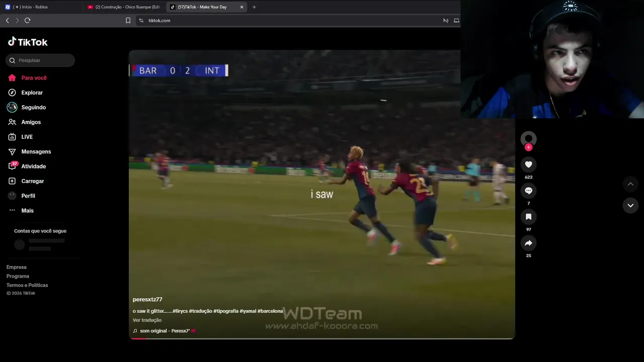Expand the Mais menu
Image resolution: width=644 pixels, height=362 pixels.
click(x=27, y=211)
